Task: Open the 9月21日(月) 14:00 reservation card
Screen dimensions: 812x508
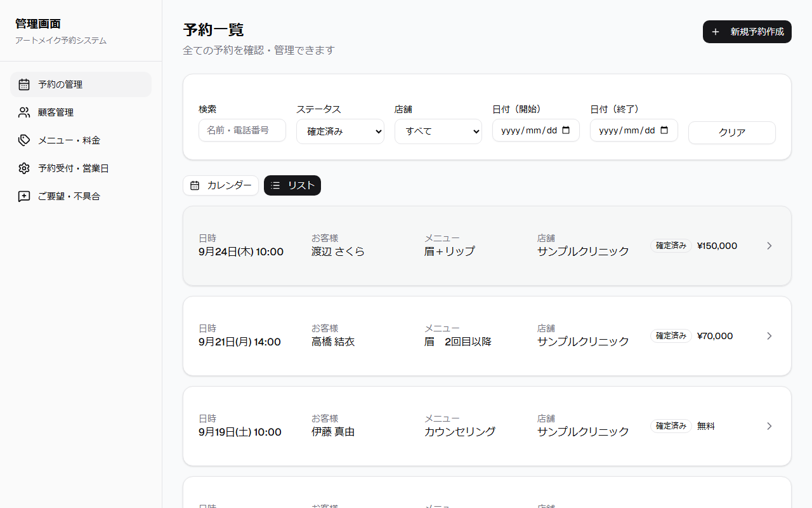Action: click(487, 336)
